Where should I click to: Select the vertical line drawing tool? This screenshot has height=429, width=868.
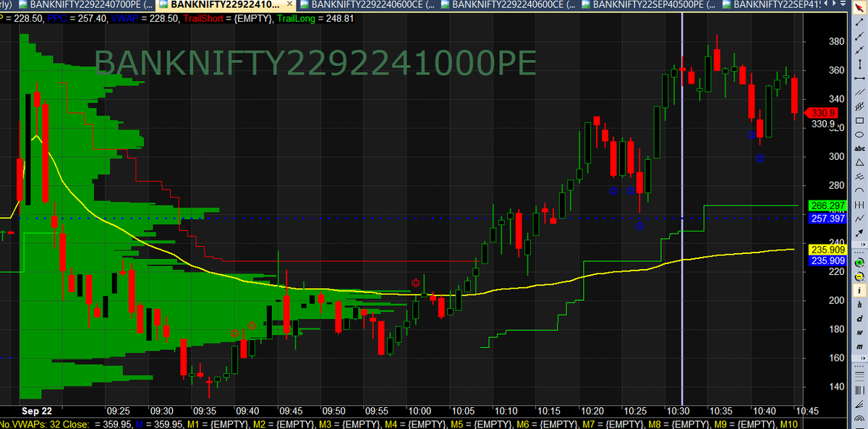[859, 64]
